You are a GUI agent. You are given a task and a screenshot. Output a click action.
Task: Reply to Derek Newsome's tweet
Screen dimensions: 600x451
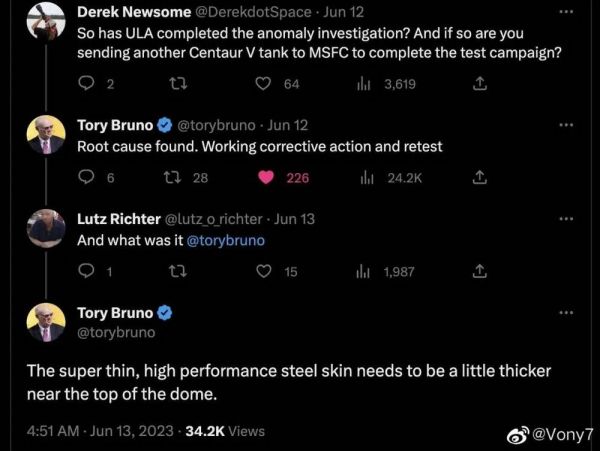coord(86,84)
